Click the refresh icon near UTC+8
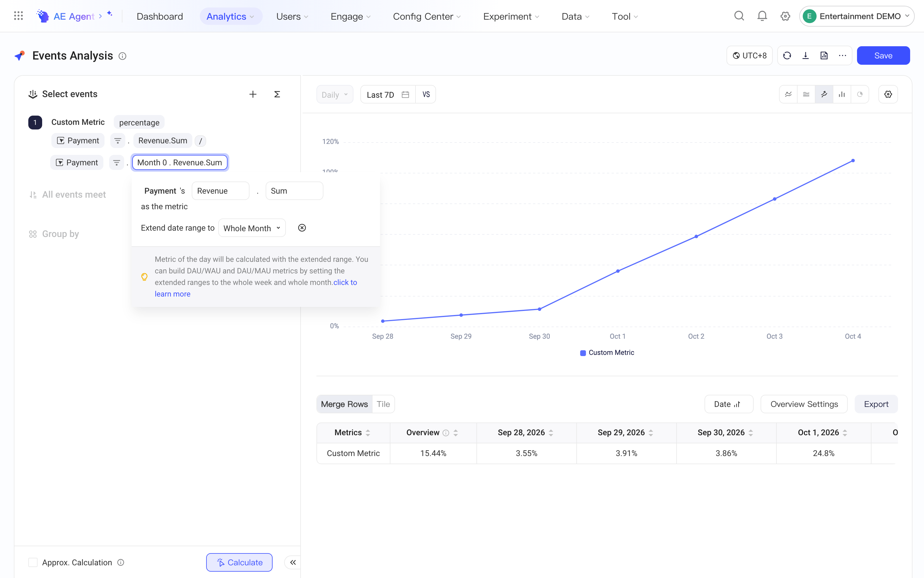This screenshot has width=924, height=578. click(x=787, y=55)
